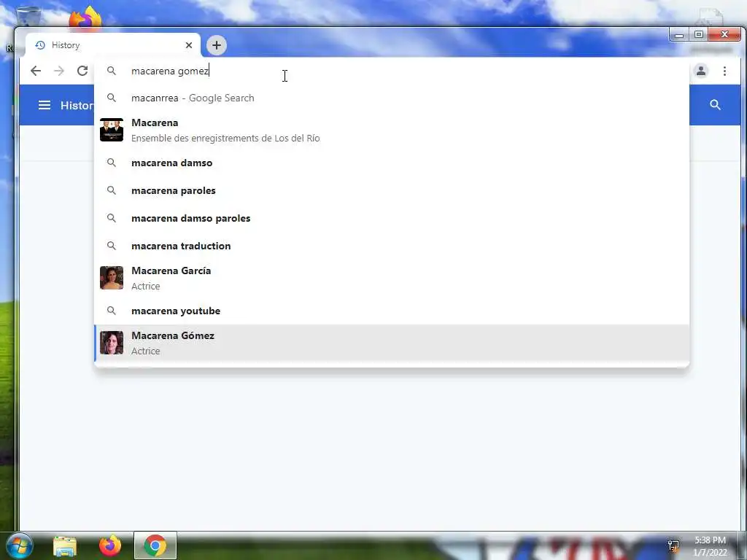747x560 pixels.
Task: Click the magnifier icon in the address bar
Action: pyautogui.click(x=112, y=71)
